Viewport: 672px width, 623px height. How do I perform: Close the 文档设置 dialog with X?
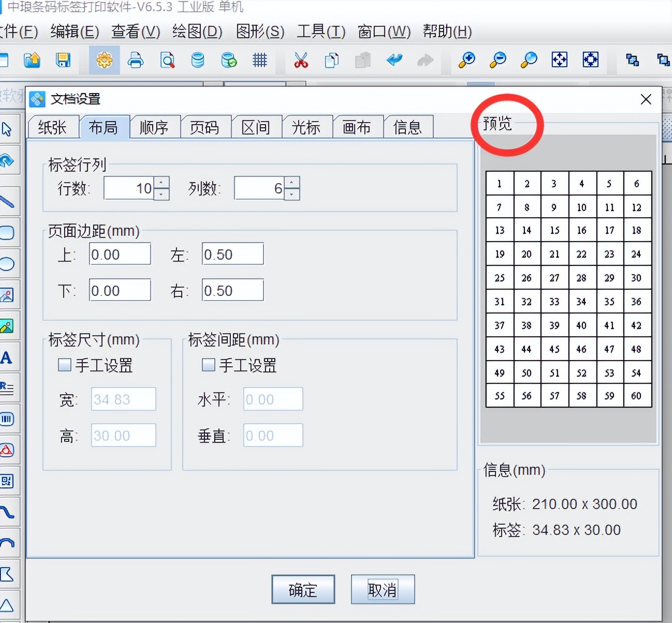point(646,99)
